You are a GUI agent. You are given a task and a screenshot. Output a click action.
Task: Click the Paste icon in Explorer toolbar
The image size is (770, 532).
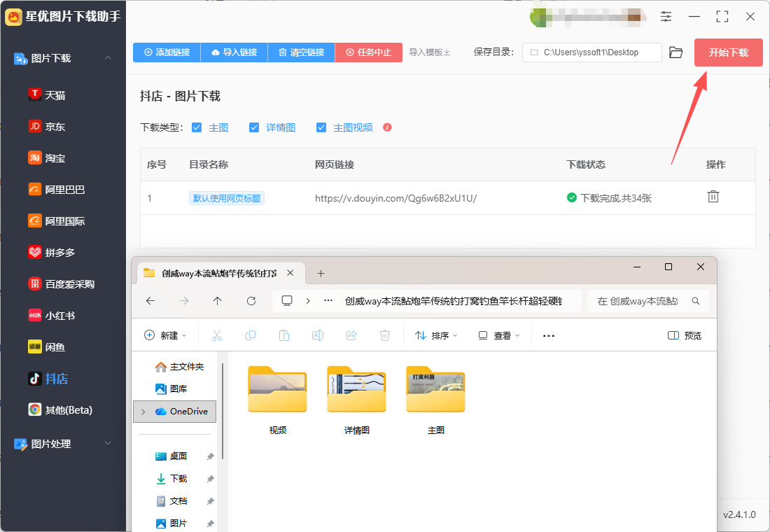click(283, 335)
